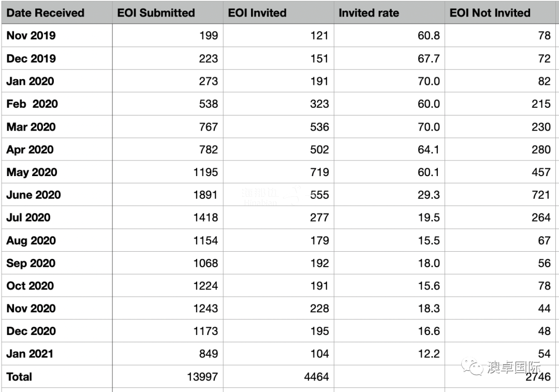
Task: Select the 29.3 invited rate cell
Action: 429,195
